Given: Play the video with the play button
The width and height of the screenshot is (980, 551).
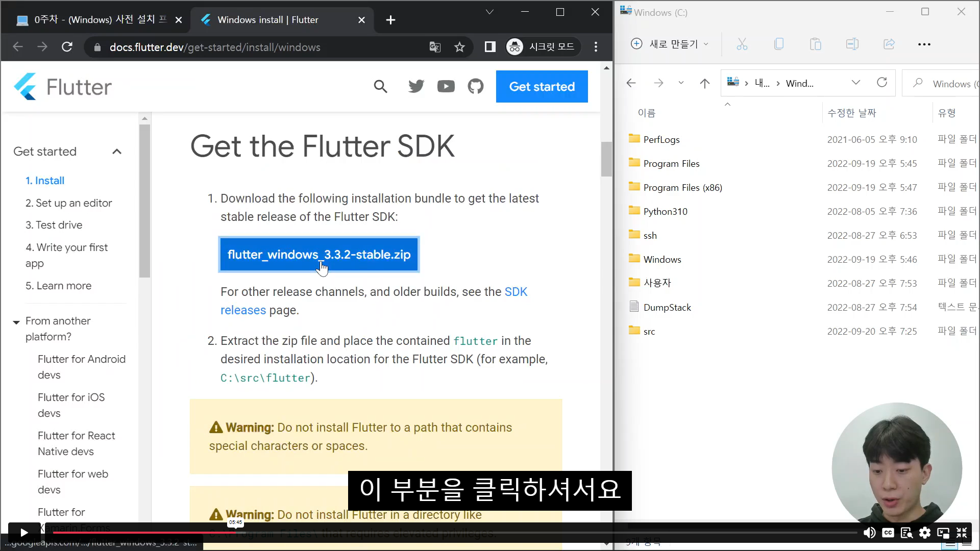Looking at the screenshot, I should (24, 533).
